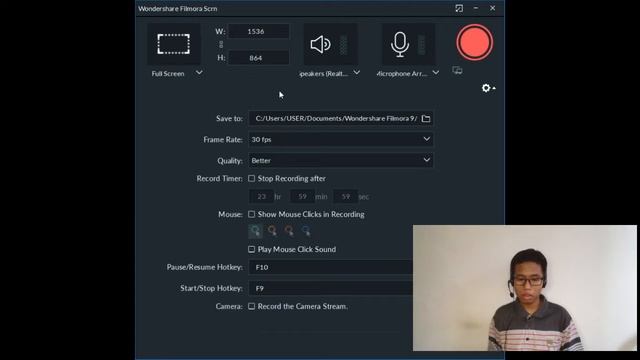
Task: Expand the Microphone Array device dropdown arrow
Action: click(x=436, y=73)
